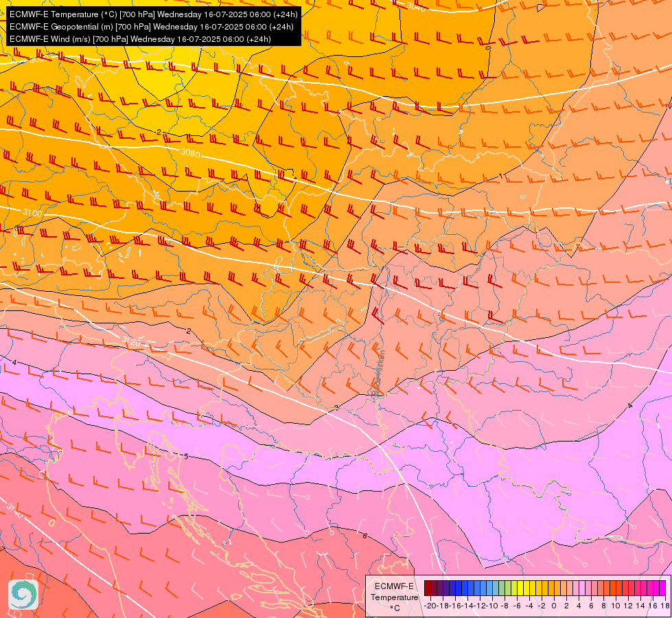Click the isotherm label 3 on the map
The height and width of the screenshot is (618, 672).
[x=336, y=407]
